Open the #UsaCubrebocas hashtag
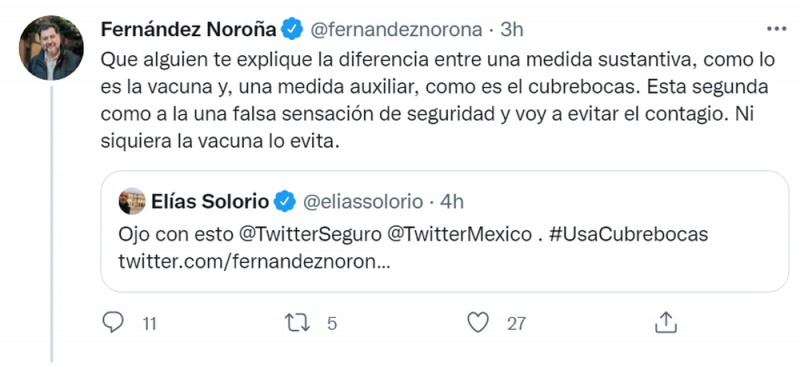This screenshot has width=800, height=366. coord(629,234)
